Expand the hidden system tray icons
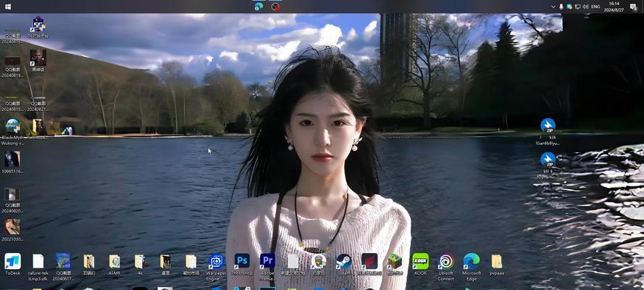 point(553,7)
